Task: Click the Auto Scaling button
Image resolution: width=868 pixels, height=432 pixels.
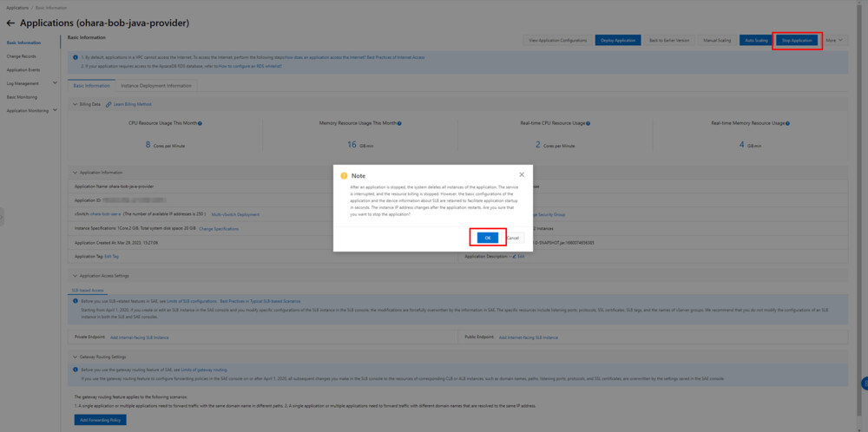Action: (x=756, y=41)
